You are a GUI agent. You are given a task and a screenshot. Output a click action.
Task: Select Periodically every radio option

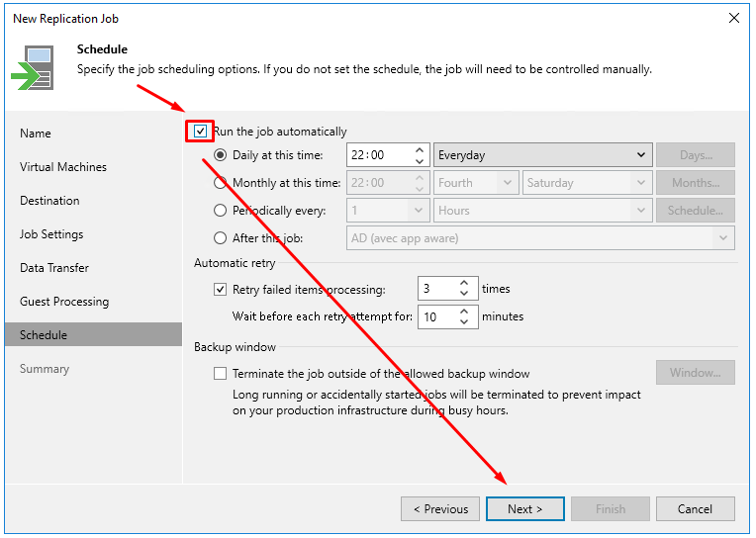[x=220, y=211]
